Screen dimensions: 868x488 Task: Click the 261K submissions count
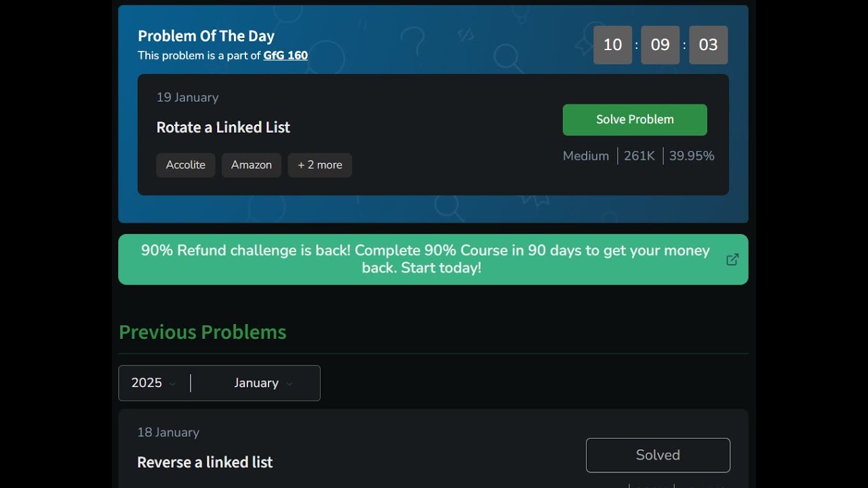tap(639, 156)
